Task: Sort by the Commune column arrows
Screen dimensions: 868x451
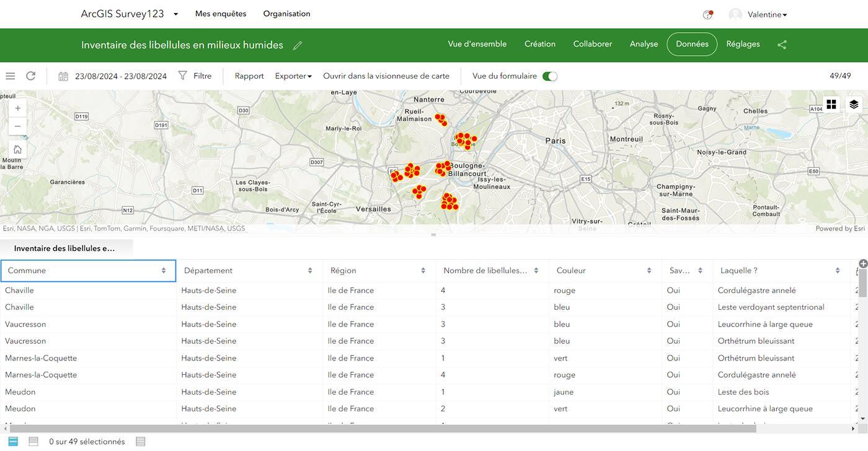Action: coord(164,271)
